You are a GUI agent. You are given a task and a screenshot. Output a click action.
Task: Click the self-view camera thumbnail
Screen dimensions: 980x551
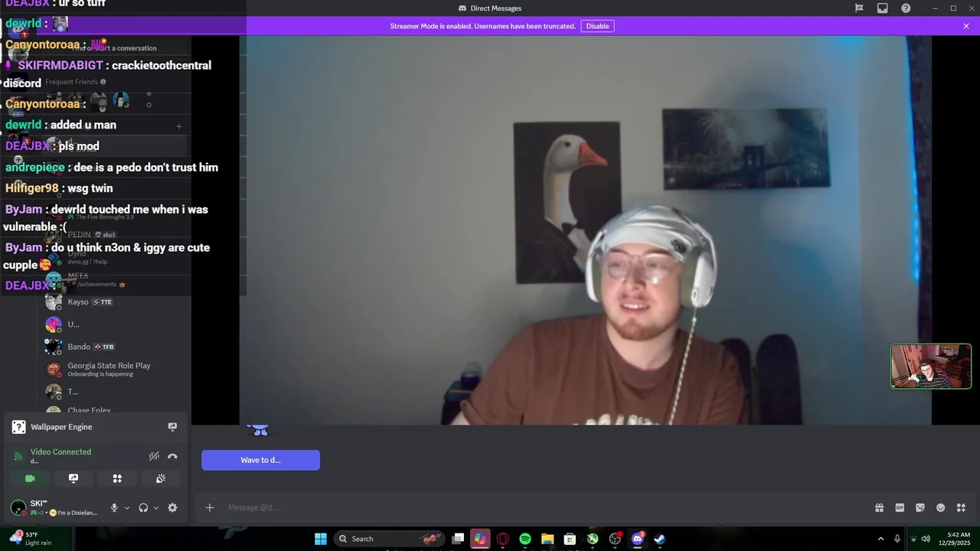pos(931,367)
